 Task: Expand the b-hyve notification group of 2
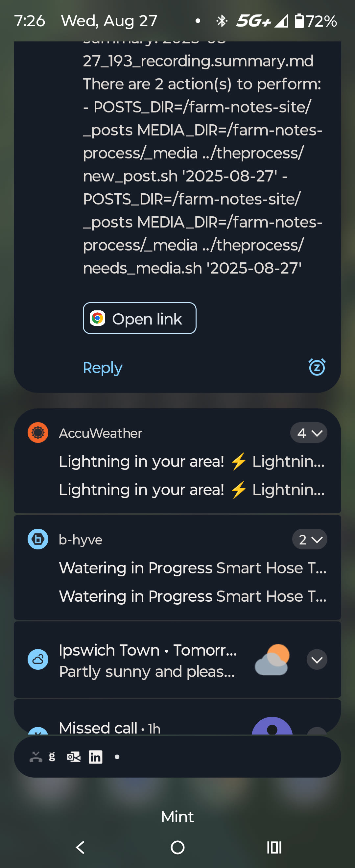[310, 539]
